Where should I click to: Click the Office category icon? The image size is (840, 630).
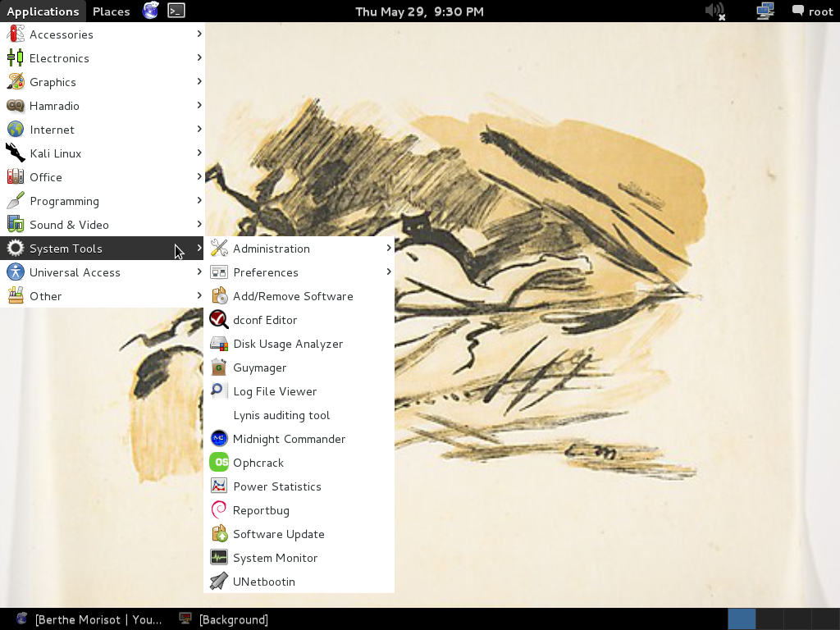tap(16, 177)
